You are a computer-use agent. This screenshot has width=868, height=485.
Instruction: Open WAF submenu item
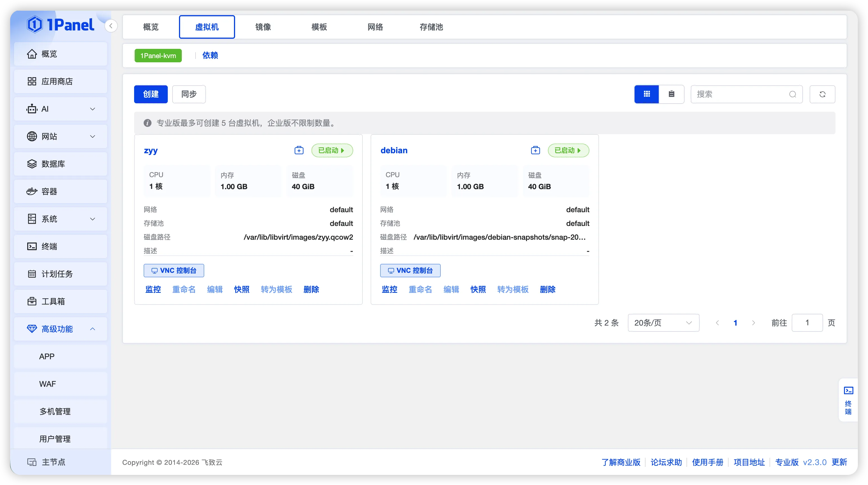click(61, 384)
